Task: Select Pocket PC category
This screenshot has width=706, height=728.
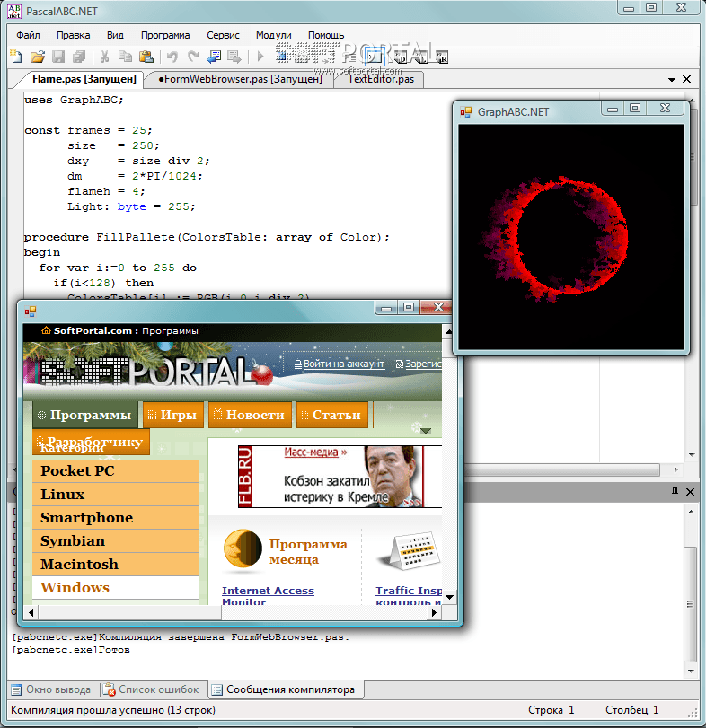Action: (x=115, y=471)
